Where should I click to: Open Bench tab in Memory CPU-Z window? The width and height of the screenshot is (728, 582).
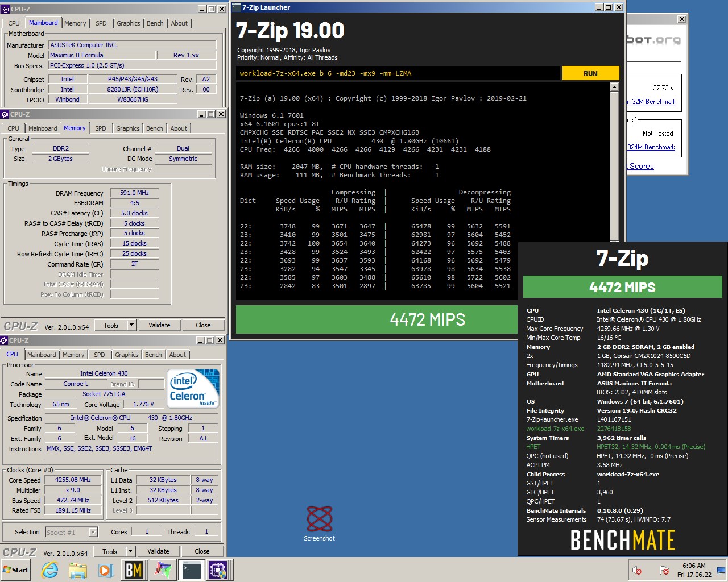(x=155, y=128)
